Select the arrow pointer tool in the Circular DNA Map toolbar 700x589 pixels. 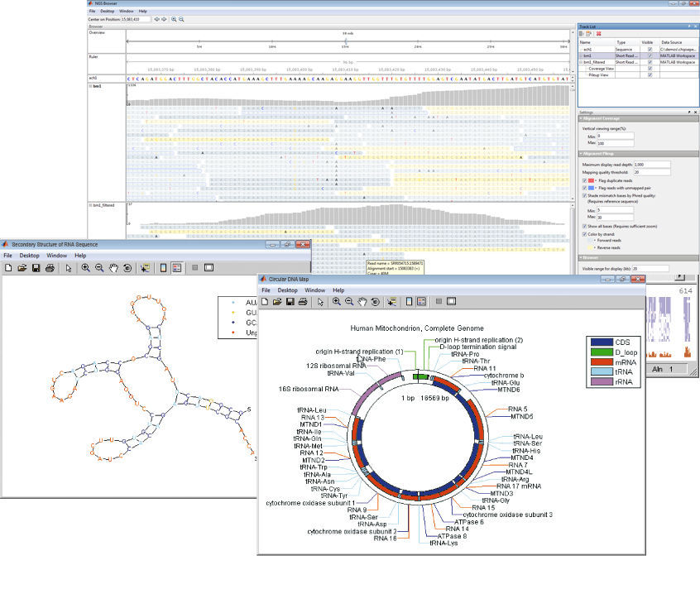(319, 303)
